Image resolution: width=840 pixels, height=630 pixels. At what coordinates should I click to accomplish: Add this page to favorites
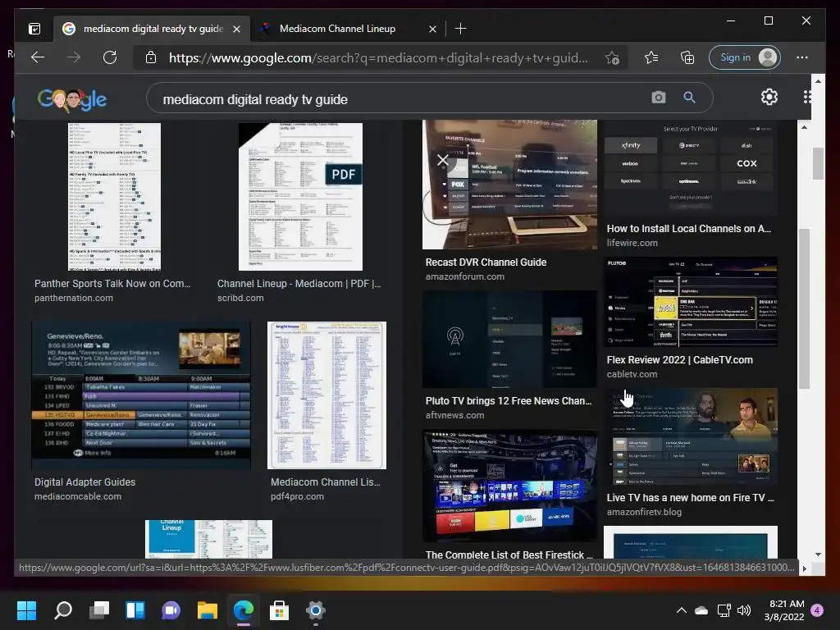pyautogui.click(x=612, y=57)
